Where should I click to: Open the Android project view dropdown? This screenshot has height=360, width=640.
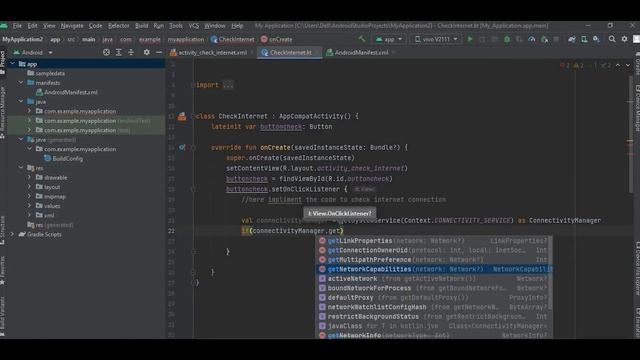coord(33,52)
